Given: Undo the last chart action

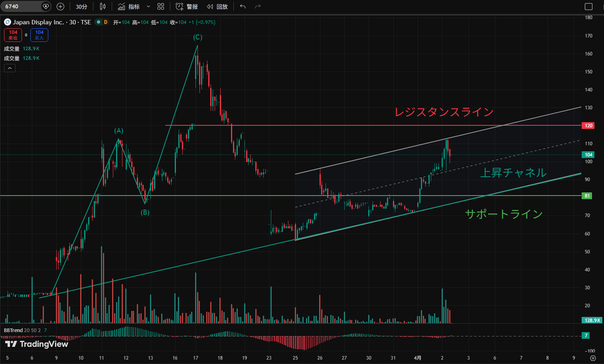Looking at the screenshot, I should coord(243,7).
